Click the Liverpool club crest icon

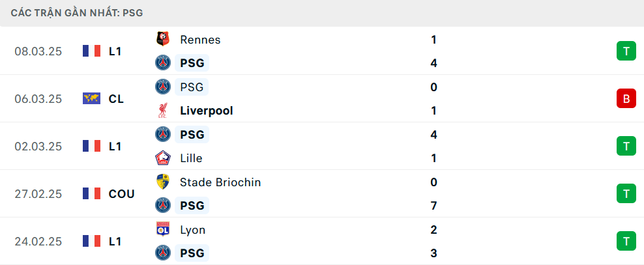point(162,111)
